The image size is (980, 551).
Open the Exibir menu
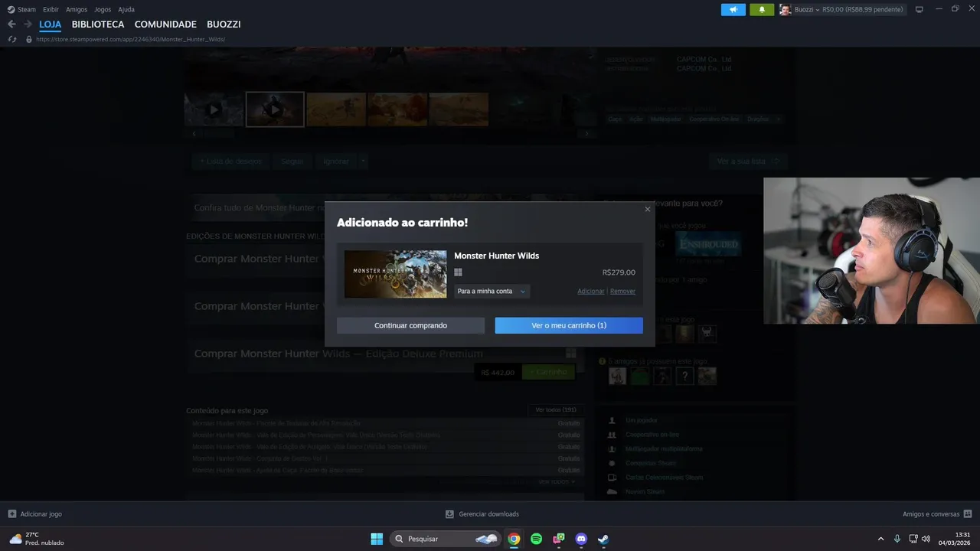point(51,9)
